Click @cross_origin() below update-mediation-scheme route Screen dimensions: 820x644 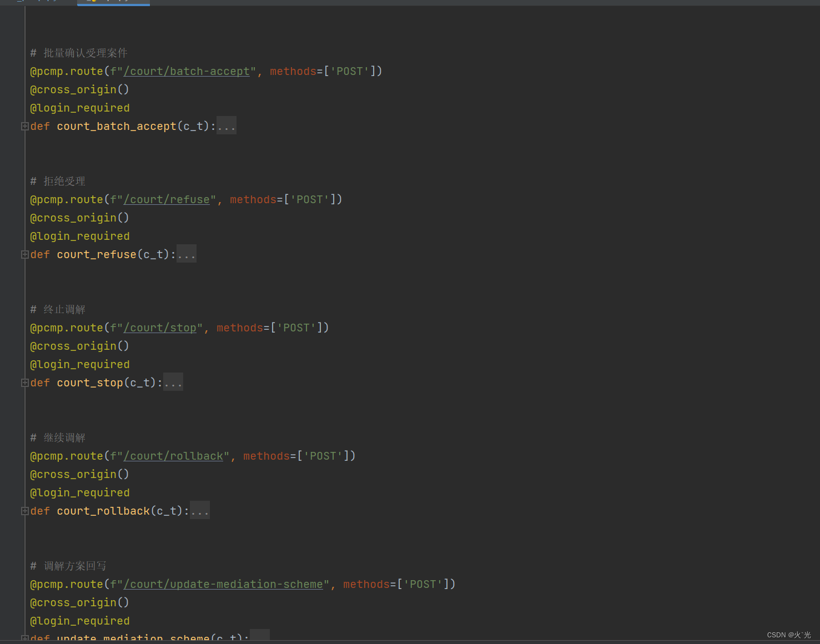pos(79,602)
